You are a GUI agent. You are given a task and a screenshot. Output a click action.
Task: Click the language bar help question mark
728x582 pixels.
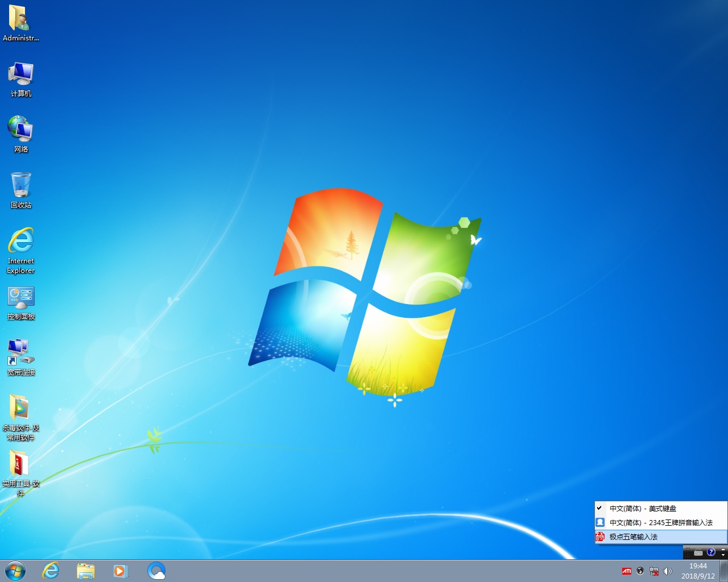pos(711,552)
